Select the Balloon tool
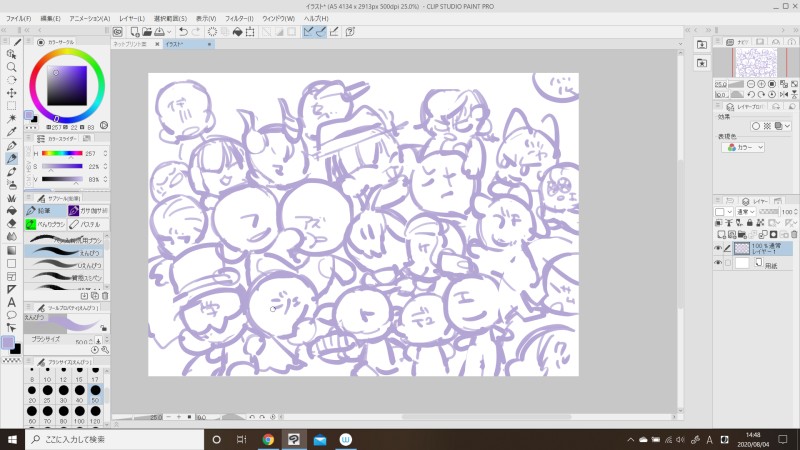This screenshot has height=450, width=800. pyautogui.click(x=11, y=315)
